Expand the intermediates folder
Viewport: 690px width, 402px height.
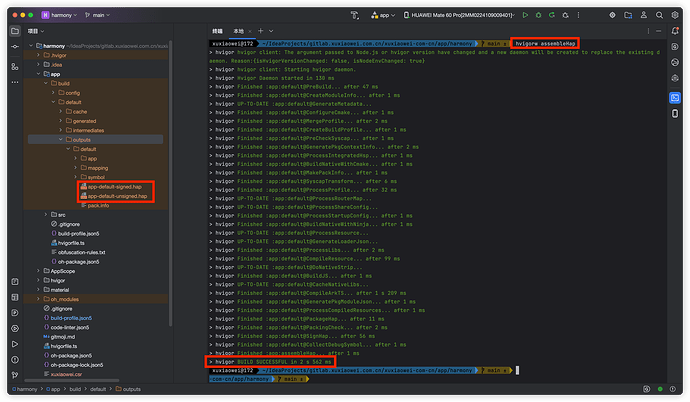(x=61, y=130)
